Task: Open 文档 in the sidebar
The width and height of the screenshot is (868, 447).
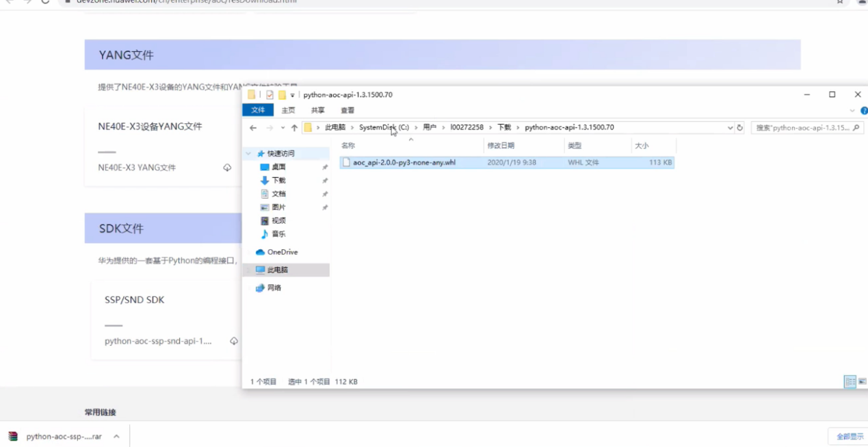Action: pyautogui.click(x=278, y=194)
